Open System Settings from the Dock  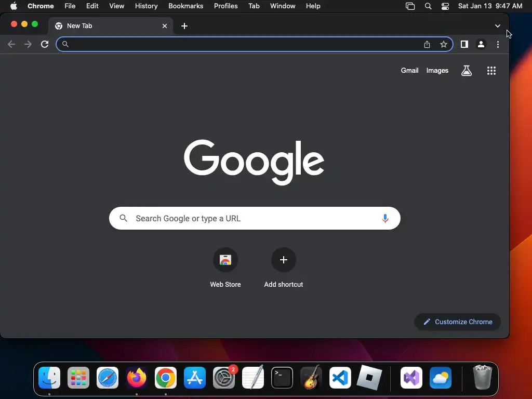(x=224, y=378)
